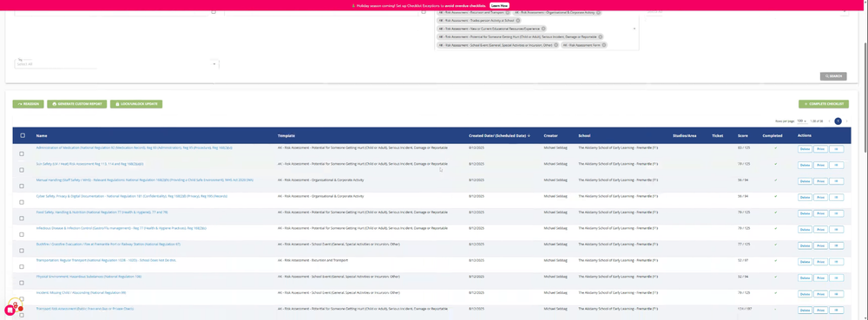Remove the 'AK - Risk Assessment Form' chip
This screenshot has width=868, height=320.
(x=604, y=45)
